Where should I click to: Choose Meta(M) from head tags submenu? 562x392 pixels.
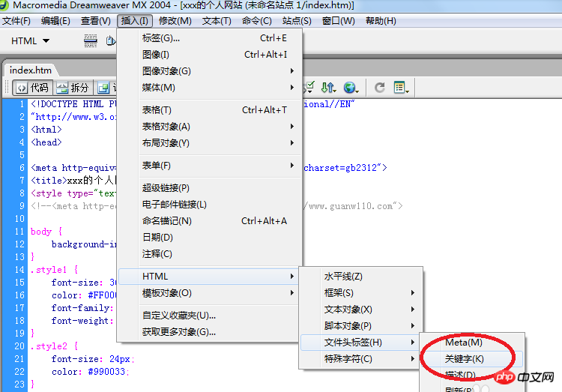click(x=472, y=343)
